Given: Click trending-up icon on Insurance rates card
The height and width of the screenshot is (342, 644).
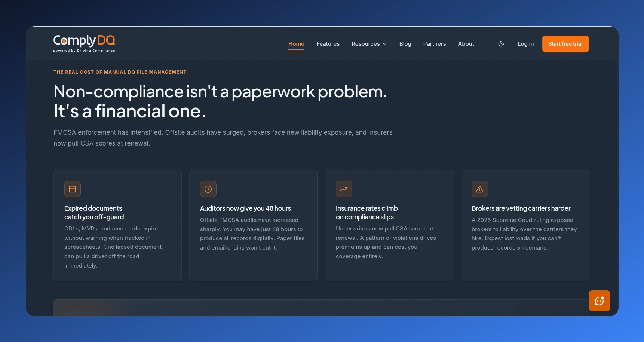Looking at the screenshot, I should pos(344,189).
